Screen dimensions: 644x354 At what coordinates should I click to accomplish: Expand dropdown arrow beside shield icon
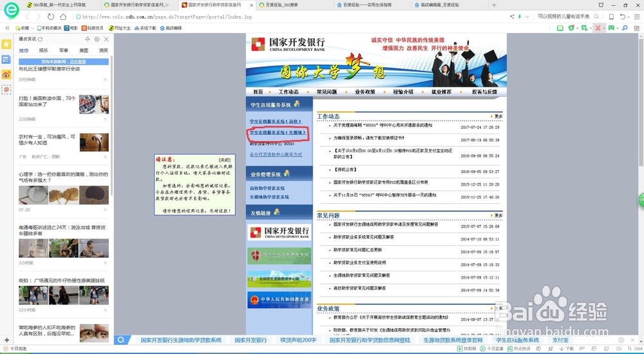click(577, 28)
